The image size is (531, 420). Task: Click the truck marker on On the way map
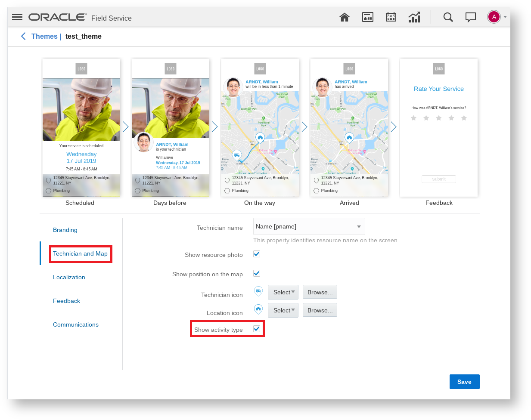[236, 155]
